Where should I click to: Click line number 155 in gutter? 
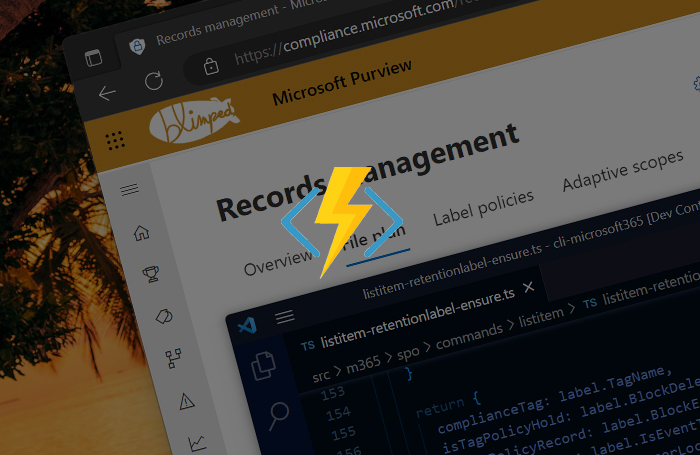click(343, 434)
